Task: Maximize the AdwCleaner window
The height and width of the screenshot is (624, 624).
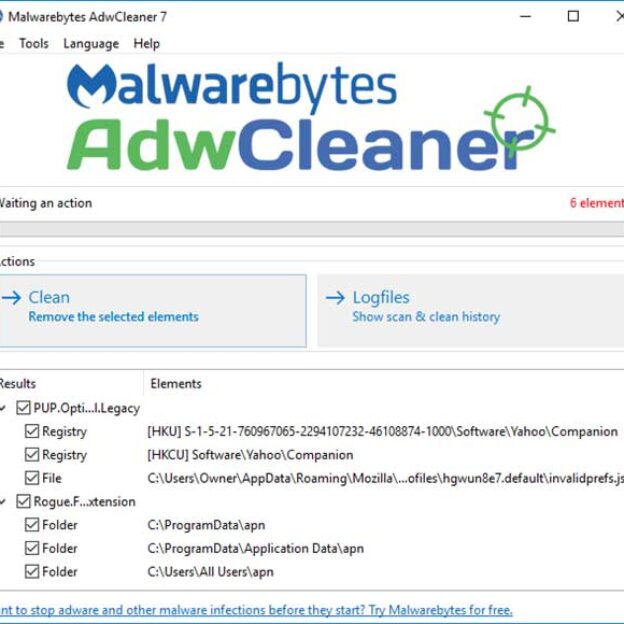Action: coord(573,16)
